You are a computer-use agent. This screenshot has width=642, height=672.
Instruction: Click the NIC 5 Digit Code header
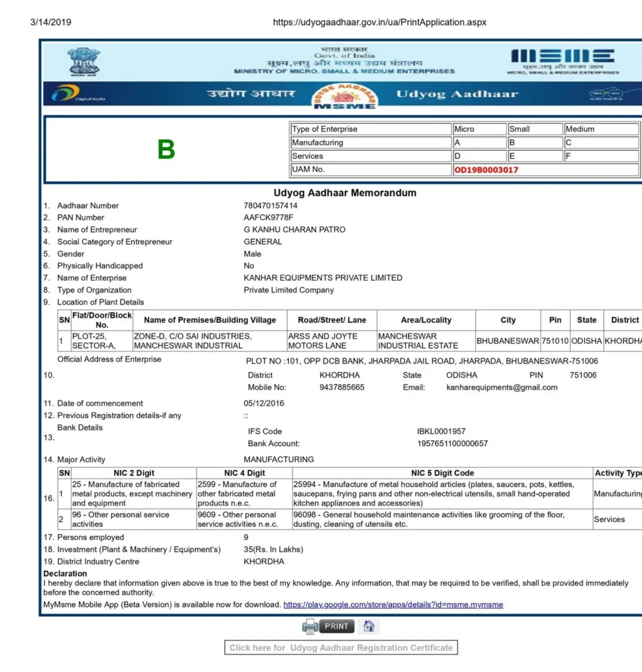[442, 472]
